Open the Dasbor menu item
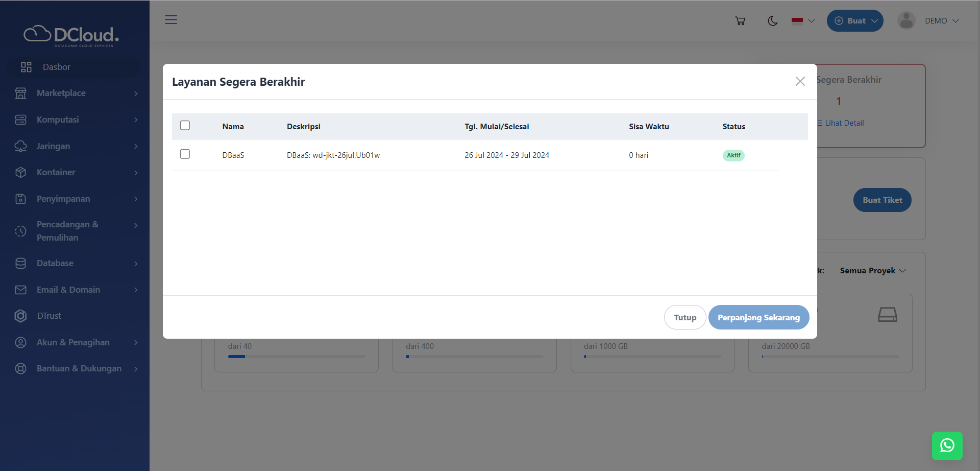 pyautogui.click(x=56, y=67)
